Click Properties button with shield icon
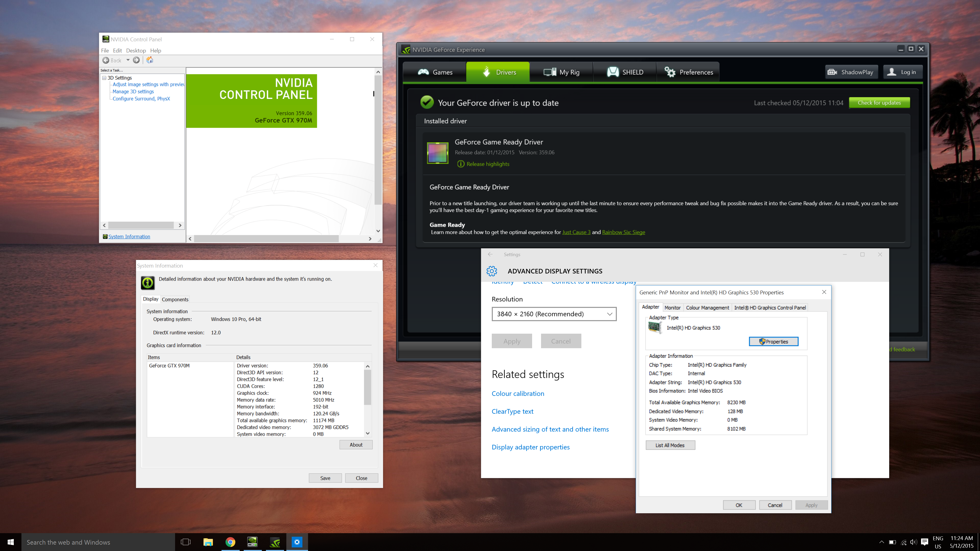980x551 pixels. [x=774, y=342]
